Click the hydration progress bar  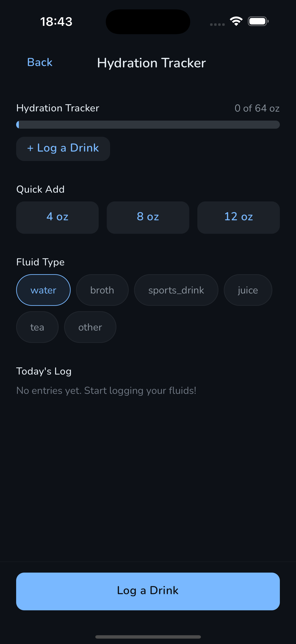point(148,124)
